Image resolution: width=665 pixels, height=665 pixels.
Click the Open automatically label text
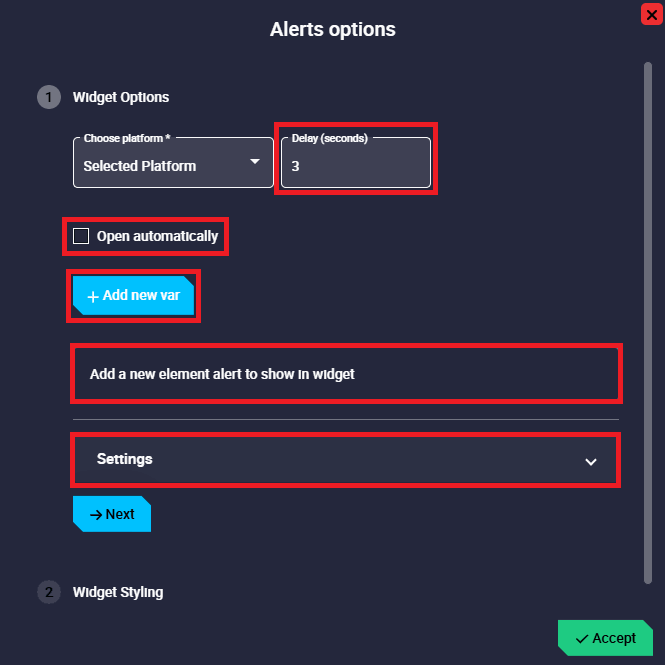coord(157,236)
